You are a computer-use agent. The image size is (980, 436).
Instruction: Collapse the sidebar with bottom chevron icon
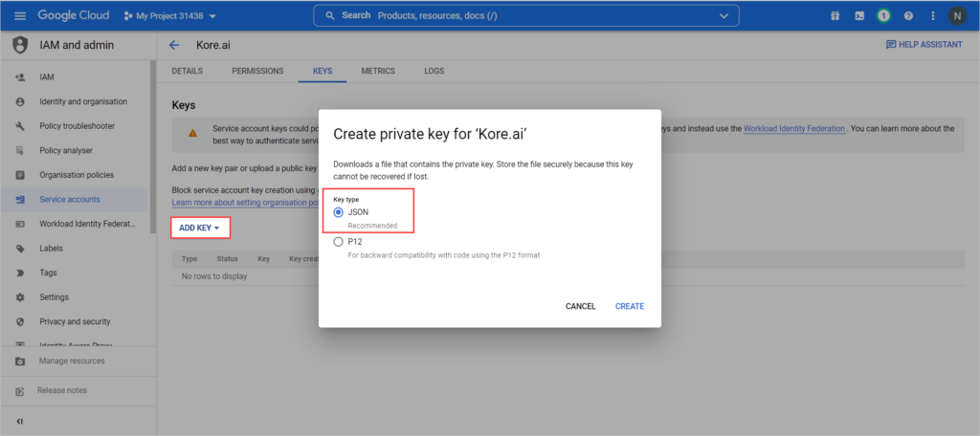20,421
